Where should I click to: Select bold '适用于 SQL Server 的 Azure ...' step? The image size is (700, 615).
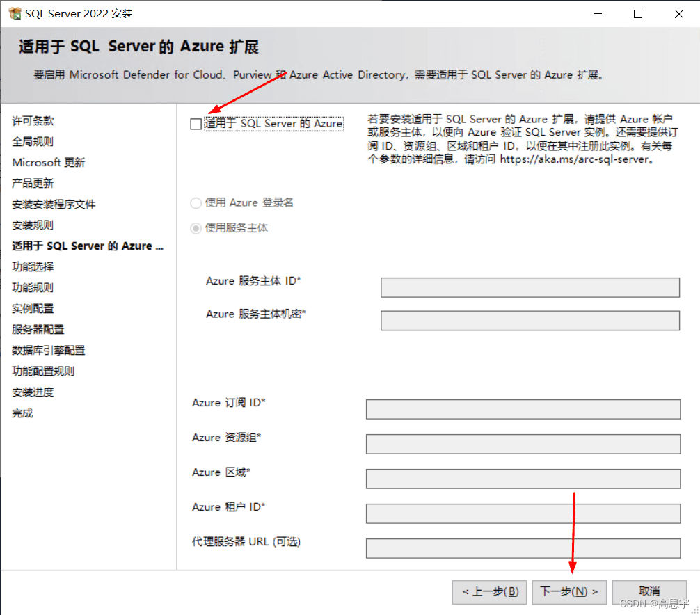coord(88,246)
